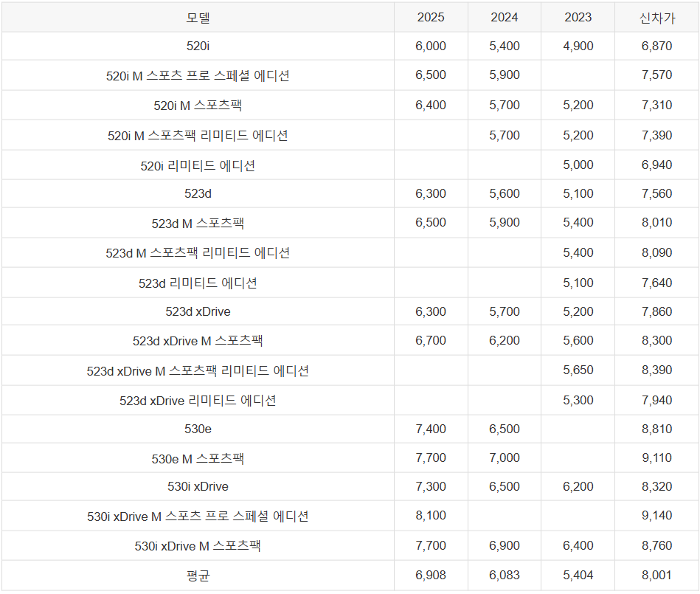Select the 523d xDrive model cell

(198, 311)
